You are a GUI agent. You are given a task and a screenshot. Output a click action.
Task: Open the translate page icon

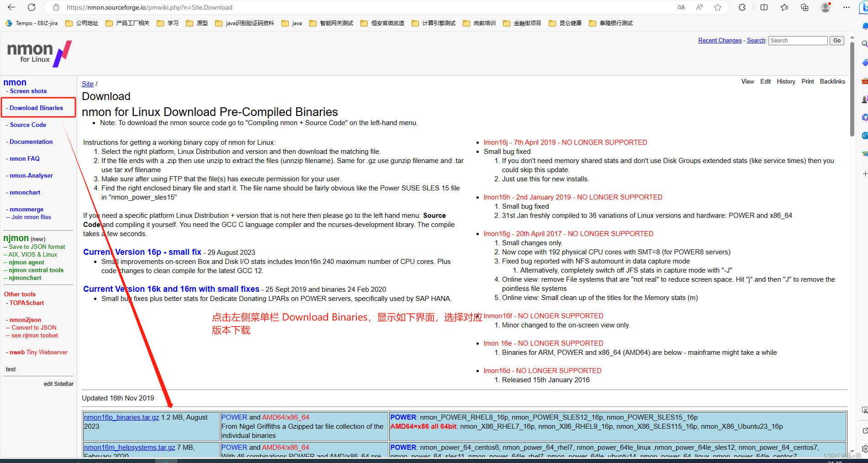(x=681, y=7)
